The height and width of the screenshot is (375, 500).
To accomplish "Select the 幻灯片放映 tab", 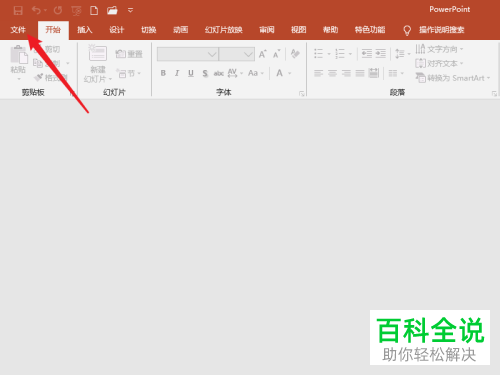I will (x=224, y=30).
